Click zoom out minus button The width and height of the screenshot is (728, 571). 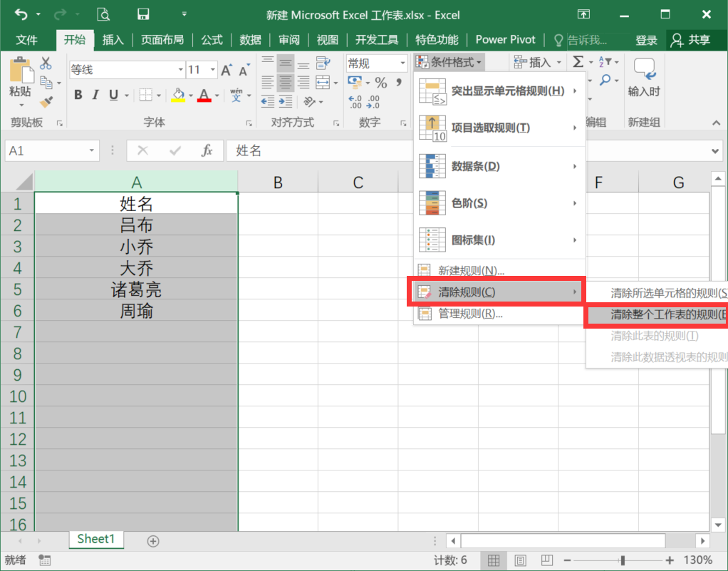click(x=567, y=560)
